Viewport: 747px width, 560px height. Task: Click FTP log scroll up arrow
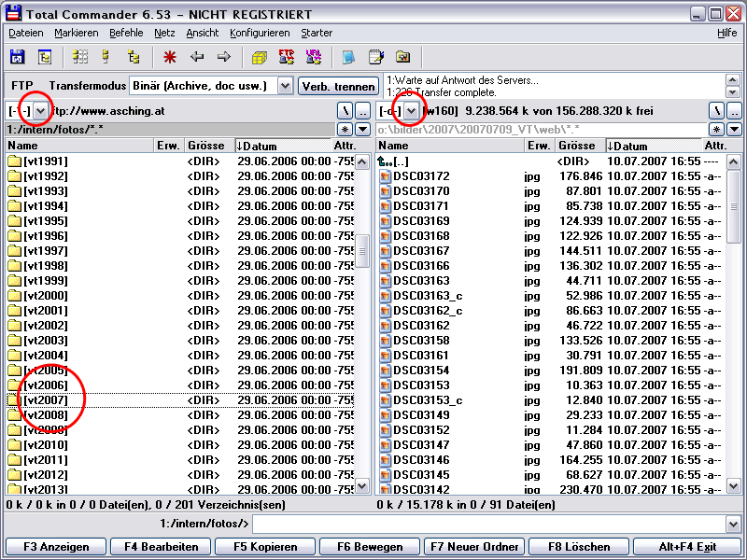click(x=733, y=79)
